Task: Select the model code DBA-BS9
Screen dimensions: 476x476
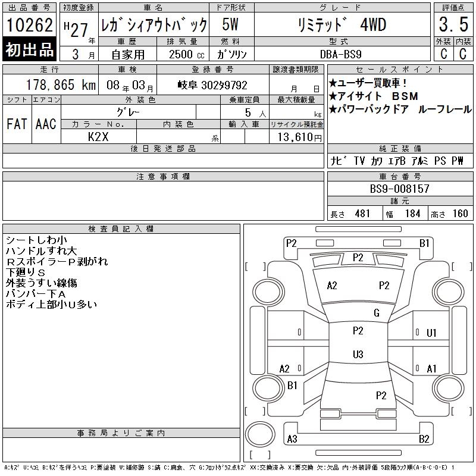Action: 340,55
